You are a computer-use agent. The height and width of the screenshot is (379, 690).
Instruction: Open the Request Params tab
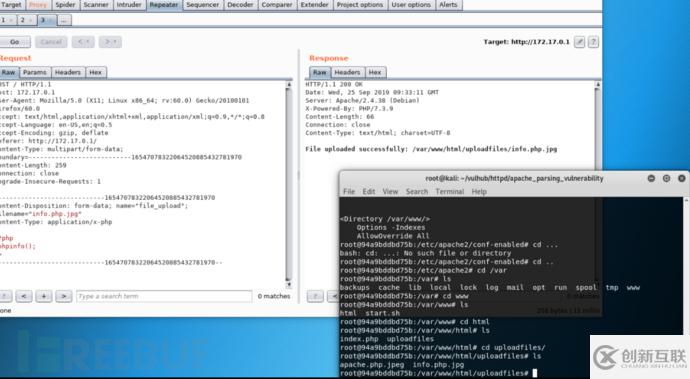35,72
